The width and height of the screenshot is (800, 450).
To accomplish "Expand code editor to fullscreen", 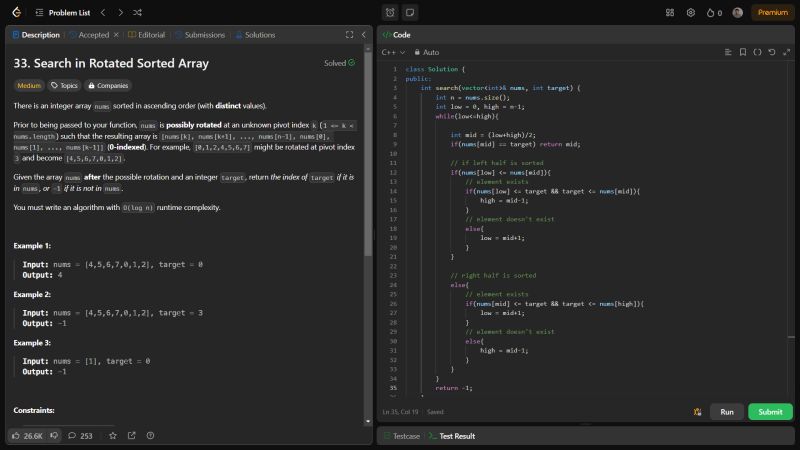I will pos(785,52).
